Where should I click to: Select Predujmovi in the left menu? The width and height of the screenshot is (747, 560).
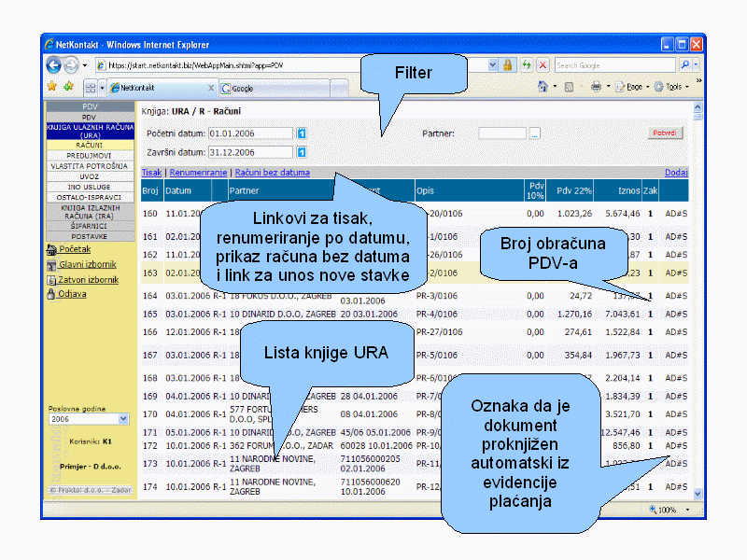(x=90, y=156)
